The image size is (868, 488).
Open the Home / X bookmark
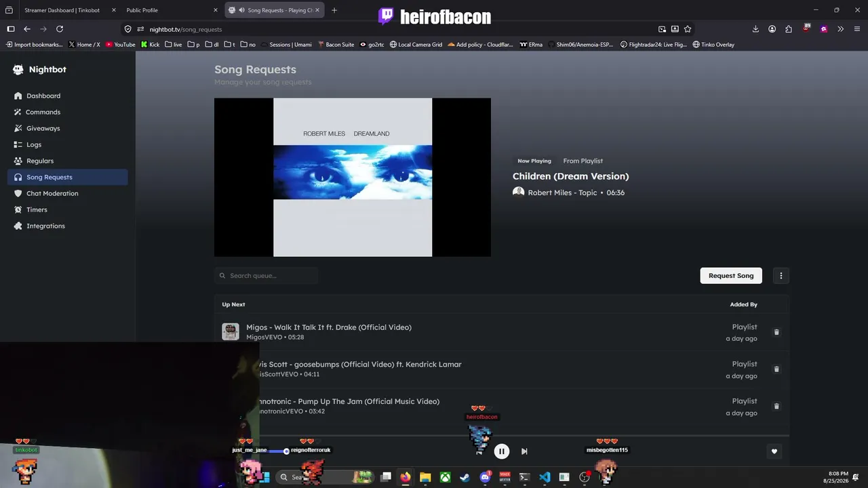click(84, 45)
